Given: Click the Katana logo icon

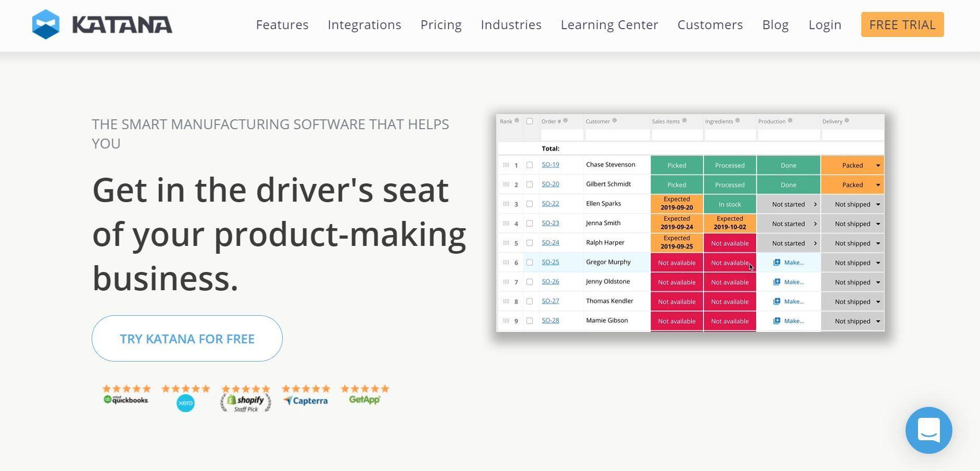Looking at the screenshot, I should point(46,24).
